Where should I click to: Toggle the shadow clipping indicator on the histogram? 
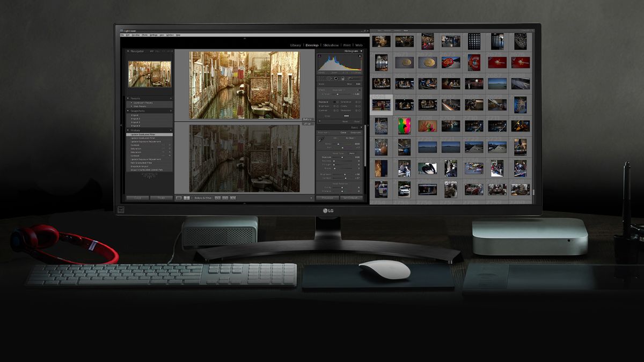click(319, 56)
